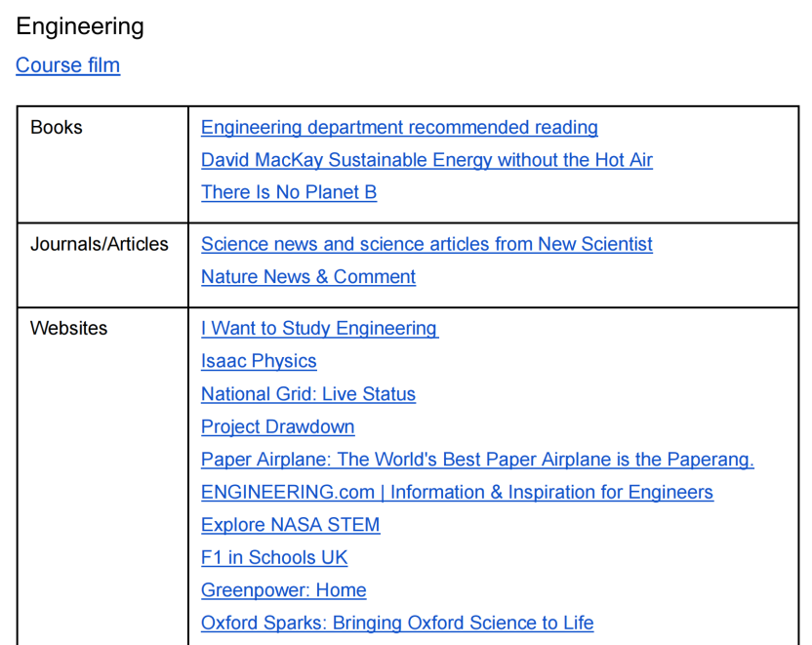Open the Greenpower: Home link
Screen dimensions: 812x645
[284, 590]
